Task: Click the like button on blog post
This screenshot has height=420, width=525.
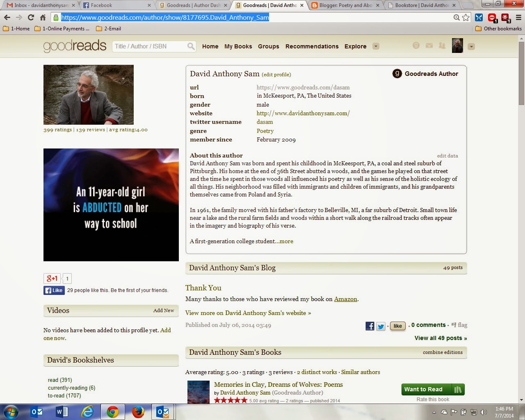Action: (397, 326)
